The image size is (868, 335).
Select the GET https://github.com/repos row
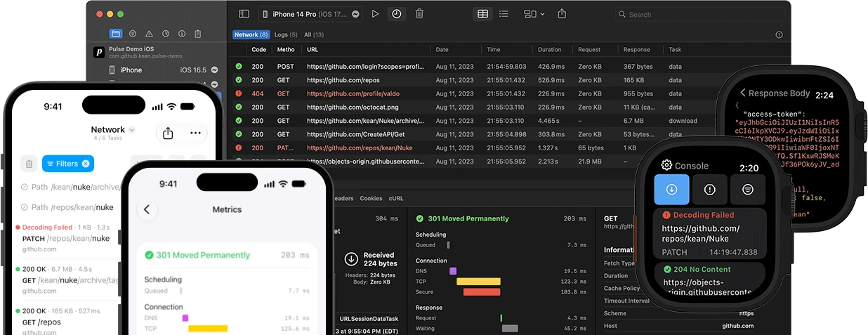point(508,80)
